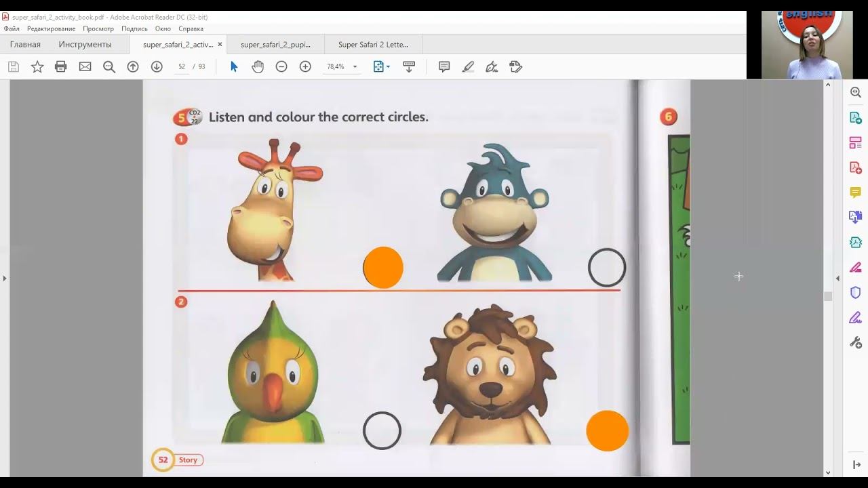
Task: Open the Редактирование menu
Action: click(x=51, y=28)
